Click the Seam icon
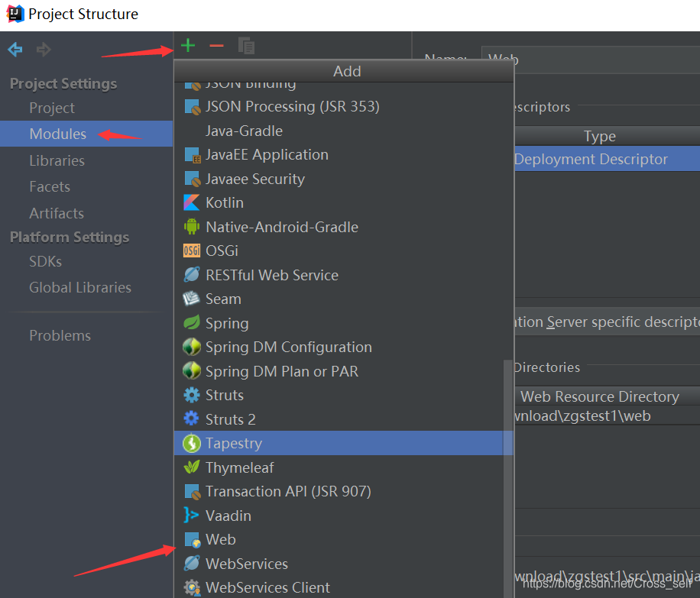This screenshot has width=700, height=598. click(x=192, y=299)
